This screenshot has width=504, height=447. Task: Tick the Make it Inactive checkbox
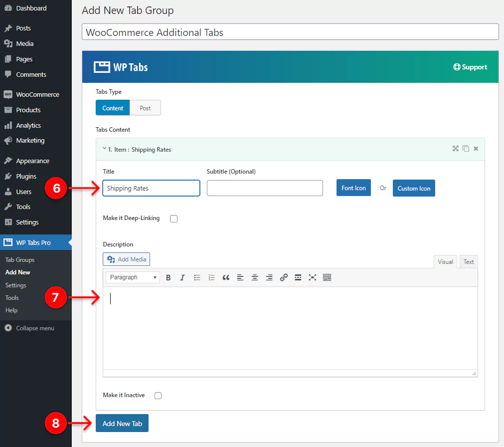[x=158, y=396]
